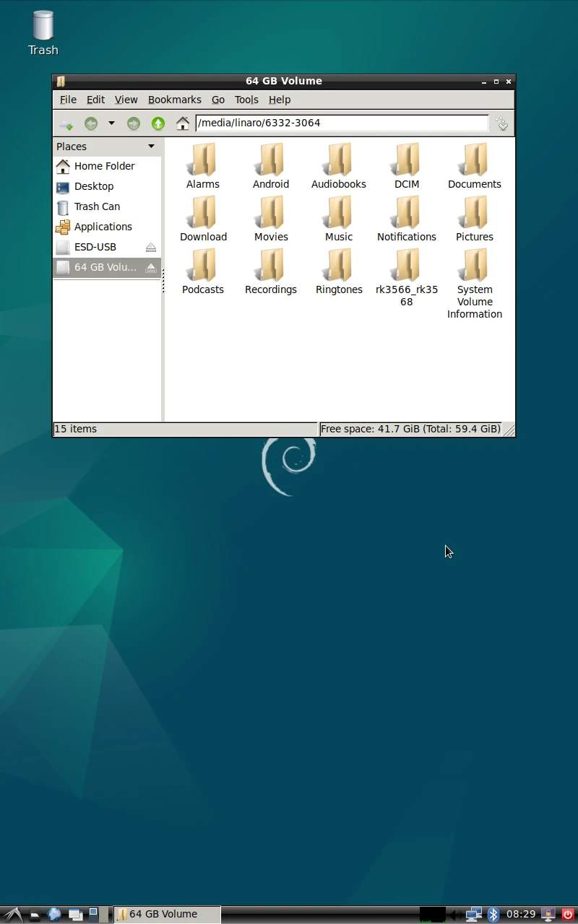Click the new tab toolbar icon
Viewport: 578px width, 924px height.
pyautogui.click(x=66, y=123)
